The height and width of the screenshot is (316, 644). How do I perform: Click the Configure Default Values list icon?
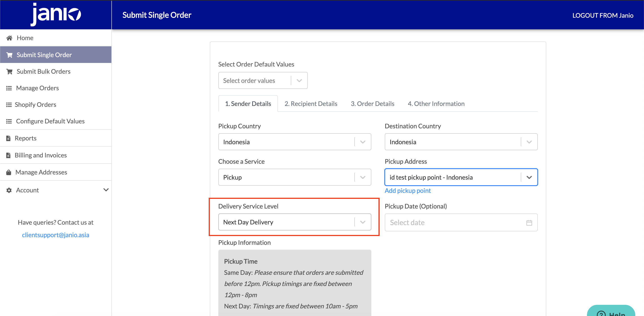coord(9,121)
